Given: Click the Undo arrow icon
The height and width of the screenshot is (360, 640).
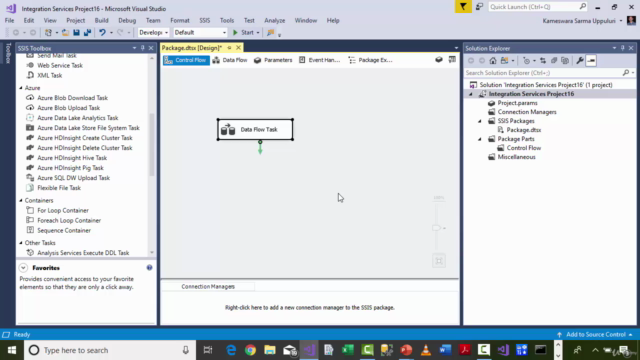Looking at the screenshot, I should tap(102, 33).
